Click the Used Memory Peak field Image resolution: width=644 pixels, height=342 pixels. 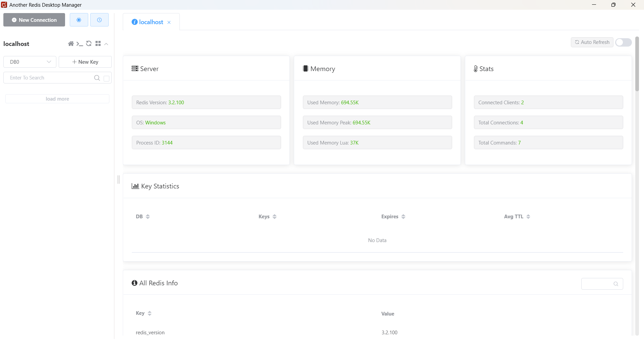point(377,122)
